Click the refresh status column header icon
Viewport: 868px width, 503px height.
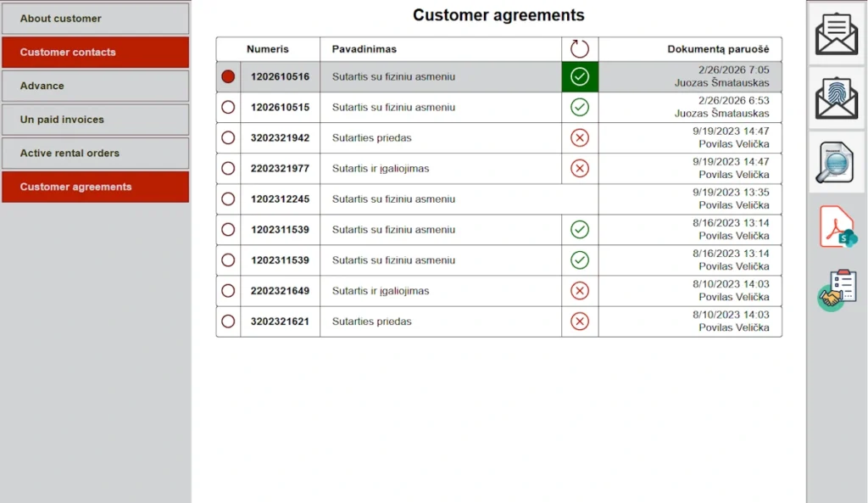(x=580, y=49)
